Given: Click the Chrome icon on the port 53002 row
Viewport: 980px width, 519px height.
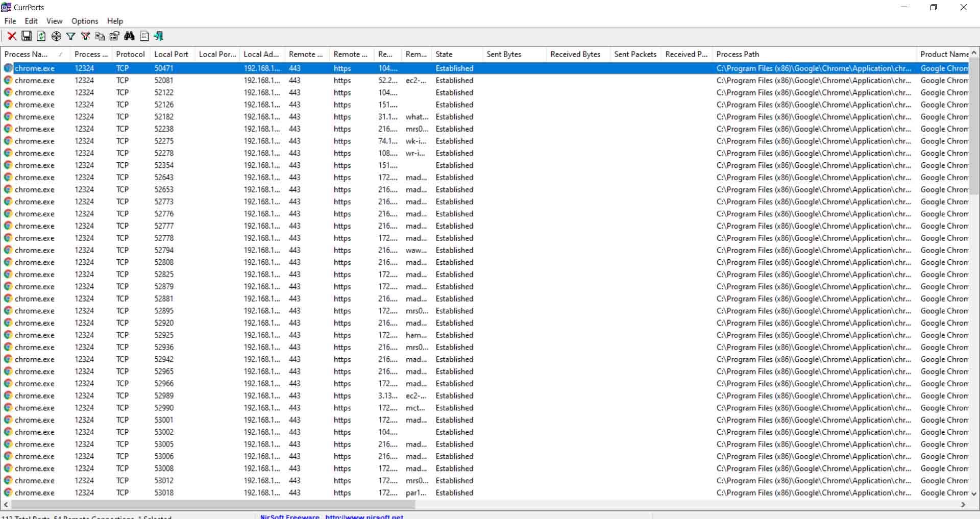Looking at the screenshot, I should click(8, 432).
